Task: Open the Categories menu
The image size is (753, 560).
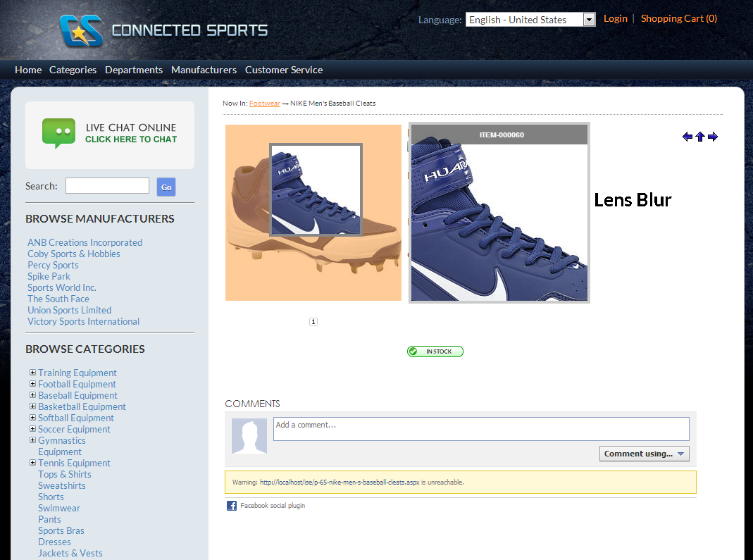Action: (x=73, y=70)
